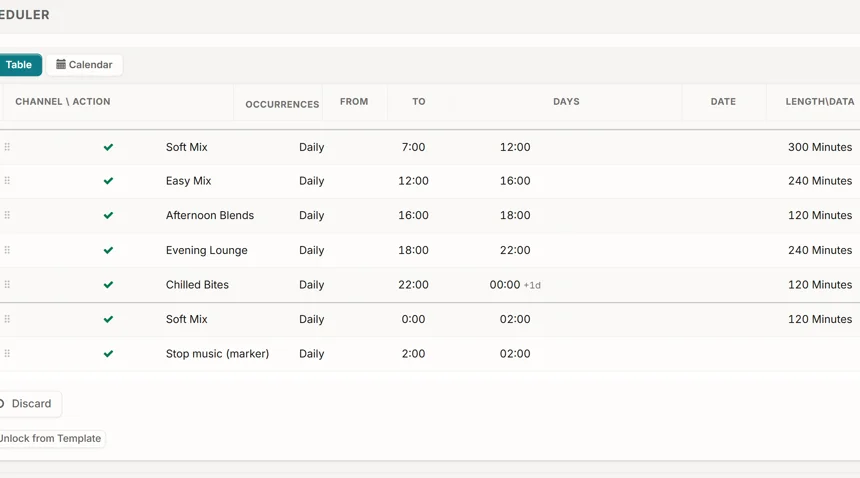Switch to the Table view tab
Image resolution: width=860 pixels, height=478 pixels.
click(19, 65)
